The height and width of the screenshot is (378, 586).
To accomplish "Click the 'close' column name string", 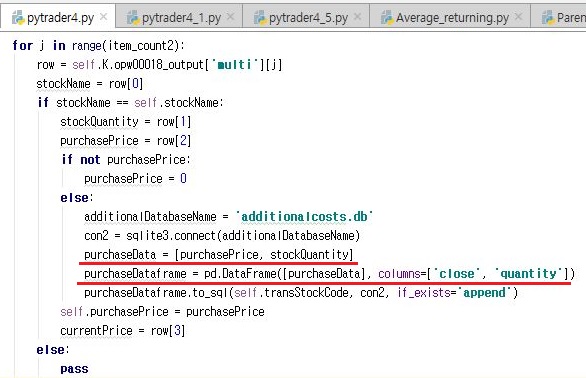I will pyautogui.click(x=457, y=274).
